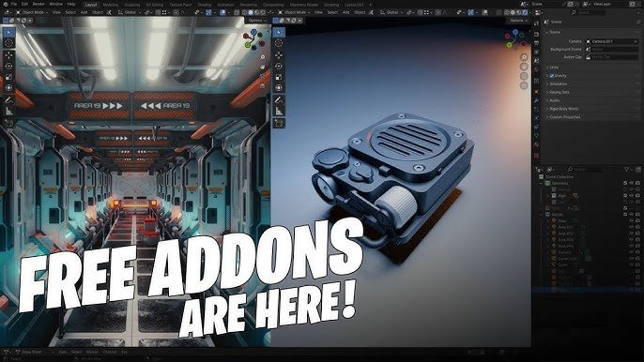Toggle Geometry collection eye visibility
Screen dimensions: 644x362
click(631, 183)
